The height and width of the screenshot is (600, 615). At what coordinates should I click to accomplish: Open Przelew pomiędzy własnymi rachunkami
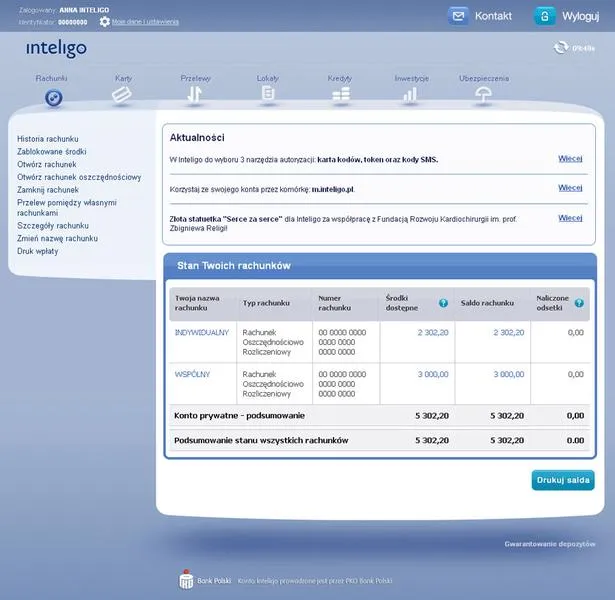point(67,207)
